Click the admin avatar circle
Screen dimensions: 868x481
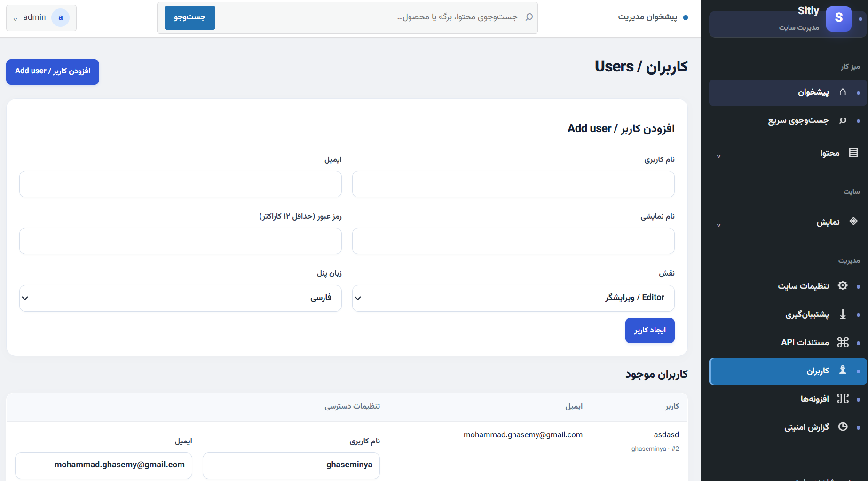click(60, 17)
